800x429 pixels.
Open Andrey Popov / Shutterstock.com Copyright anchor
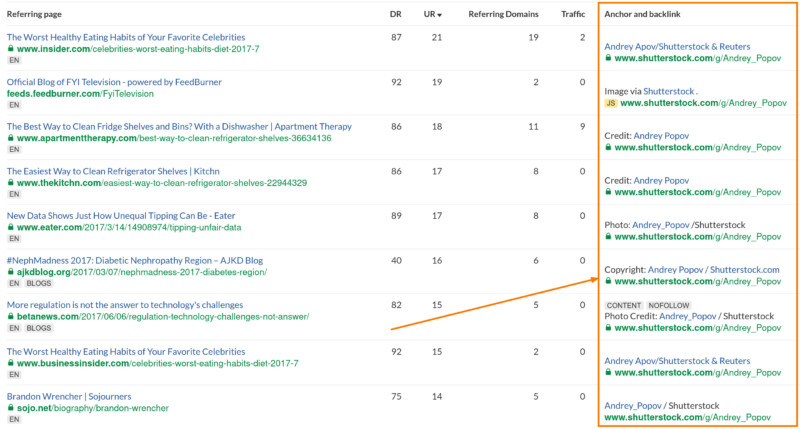(x=714, y=269)
